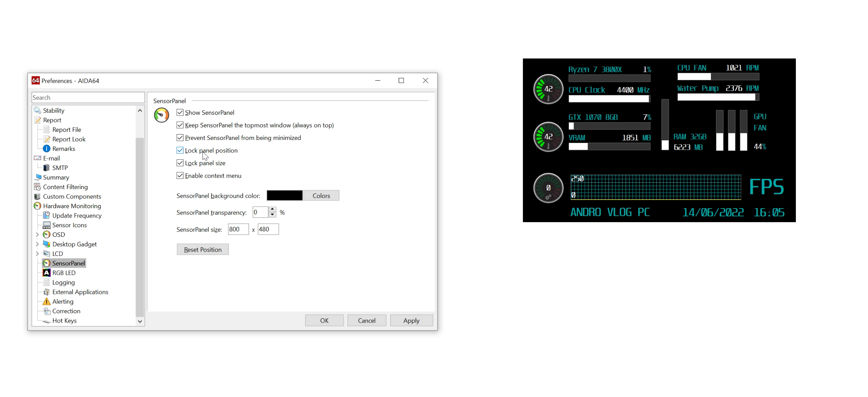The width and height of the screenshot is (868, 397).
Task: Click the Alerting warning triangle icon
Action: click(x=47, y=301)
